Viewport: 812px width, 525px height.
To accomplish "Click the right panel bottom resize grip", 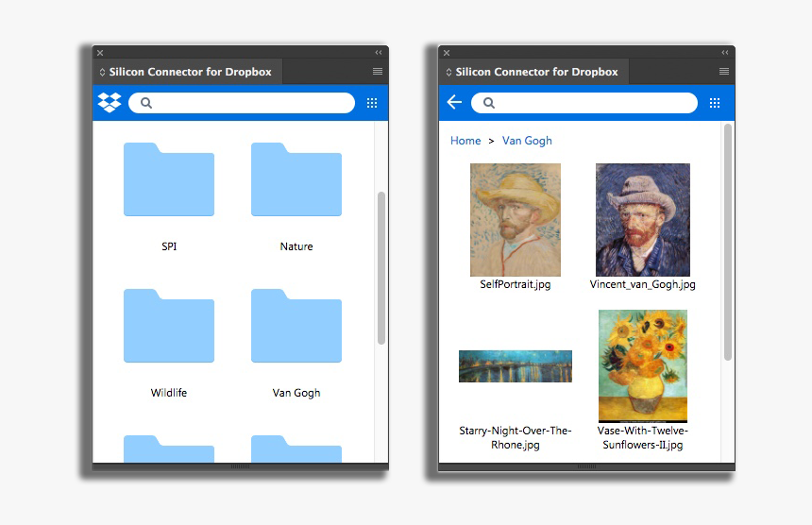I will [586, 466].
